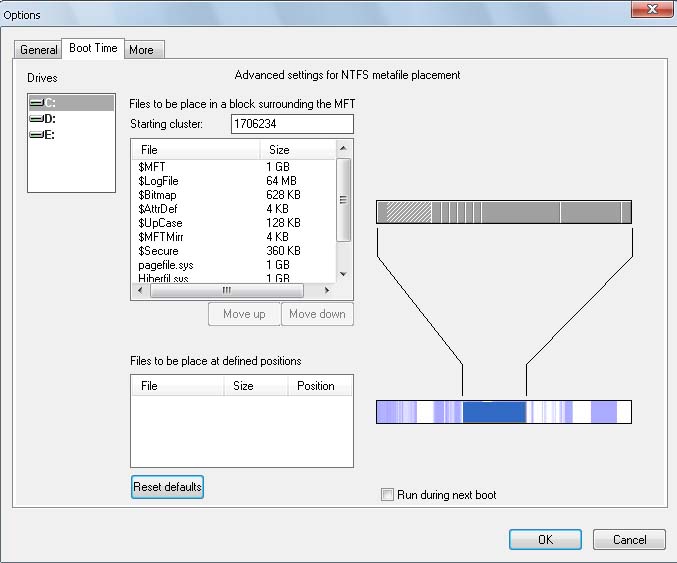The image size is (677, 563).
Task: Select the $MFTMirr file row
Action: click(x=233, y=237)
